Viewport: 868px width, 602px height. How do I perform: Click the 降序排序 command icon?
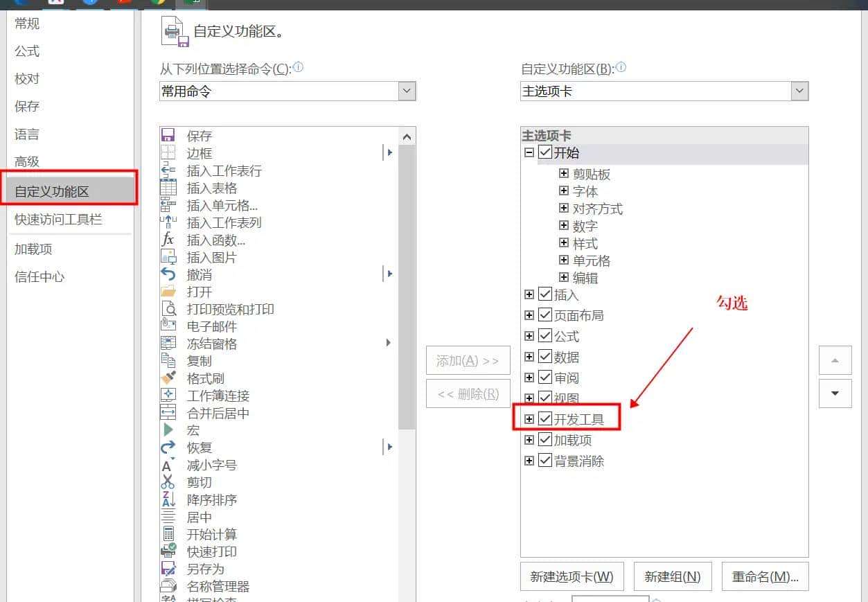click(x=169, y=499)
